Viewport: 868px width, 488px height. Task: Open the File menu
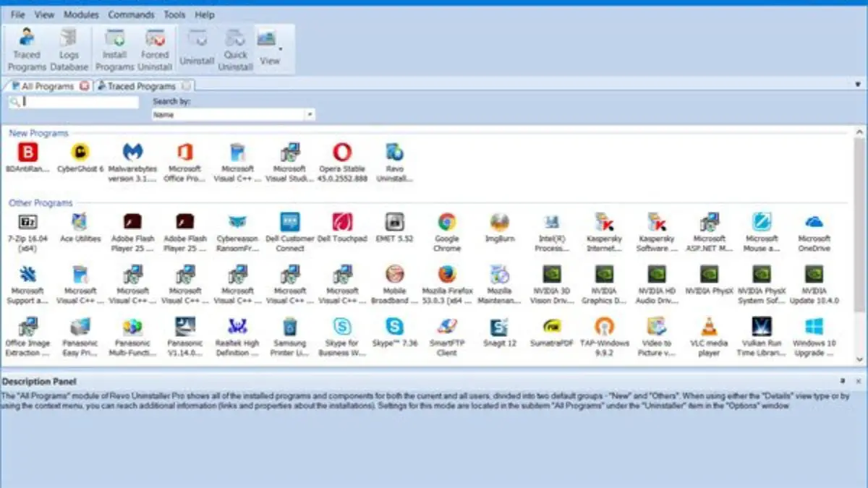[18, 14]
